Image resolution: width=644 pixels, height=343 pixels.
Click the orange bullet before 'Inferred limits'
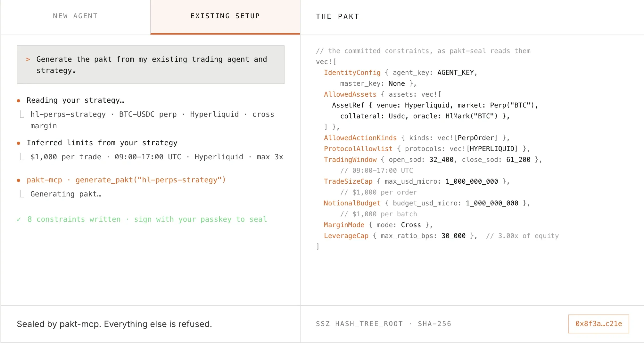19,143
